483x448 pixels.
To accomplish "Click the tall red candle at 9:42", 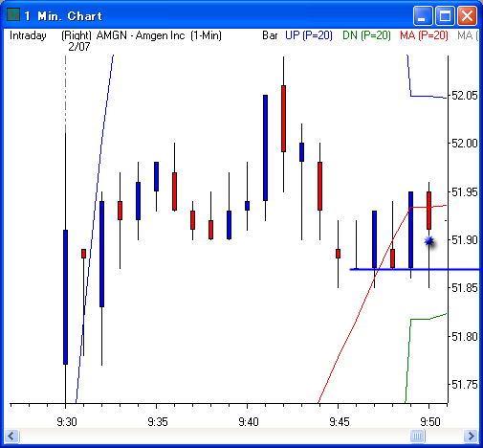I will coord(283,119).
